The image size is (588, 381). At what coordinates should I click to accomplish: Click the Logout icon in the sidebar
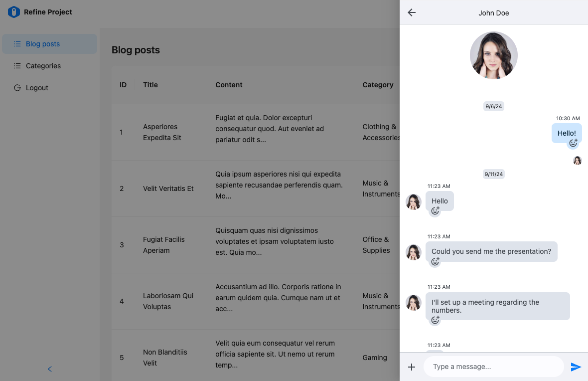pyautogui.click(x=16, y=88)
